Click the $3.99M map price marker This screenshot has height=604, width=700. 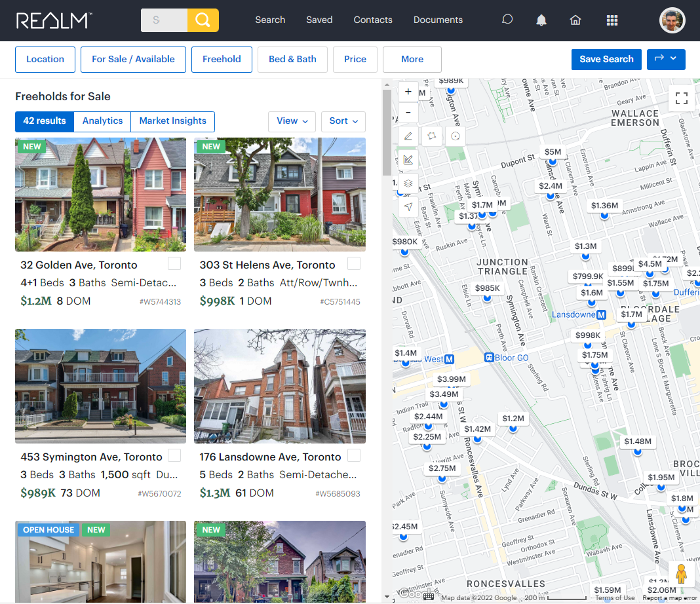coord(452,379)
